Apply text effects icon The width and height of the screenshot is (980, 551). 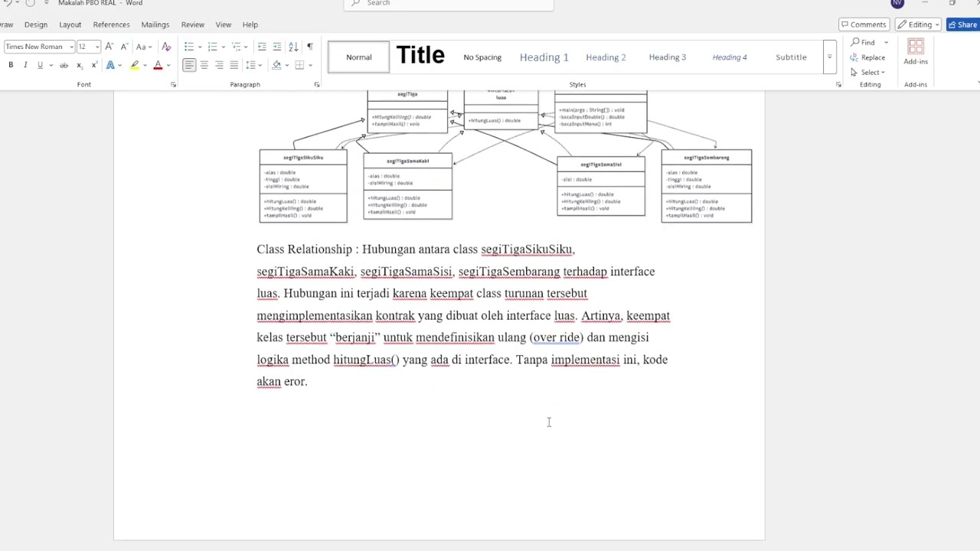coord(110,65)
